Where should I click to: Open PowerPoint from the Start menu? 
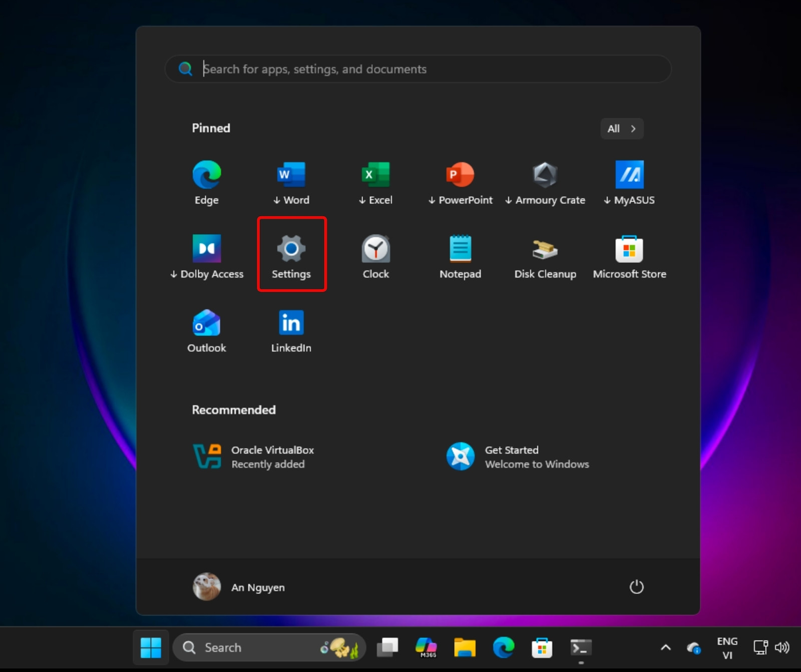[x=460, y=183]
